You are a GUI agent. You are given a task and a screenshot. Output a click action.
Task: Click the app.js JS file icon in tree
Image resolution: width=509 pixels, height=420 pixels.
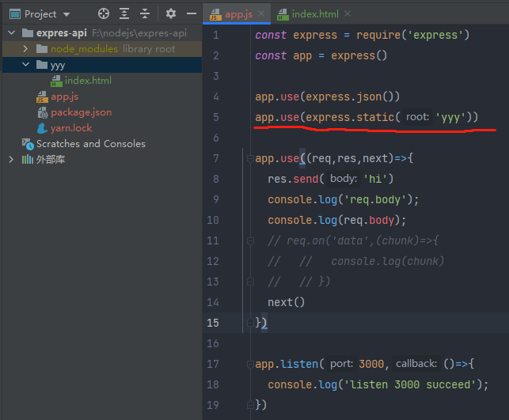[x=42, y=96]
